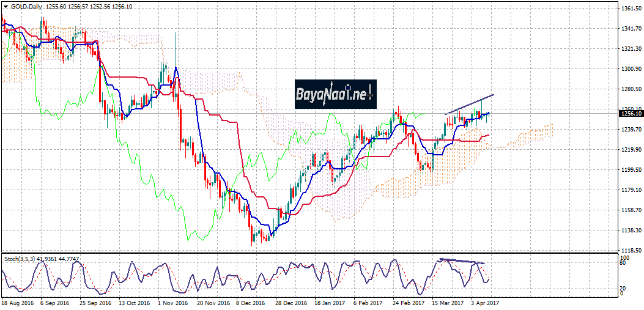Click the 1361.50 price axis label
Viewport: 644px width, 310px height.
[x=630, y=9]
